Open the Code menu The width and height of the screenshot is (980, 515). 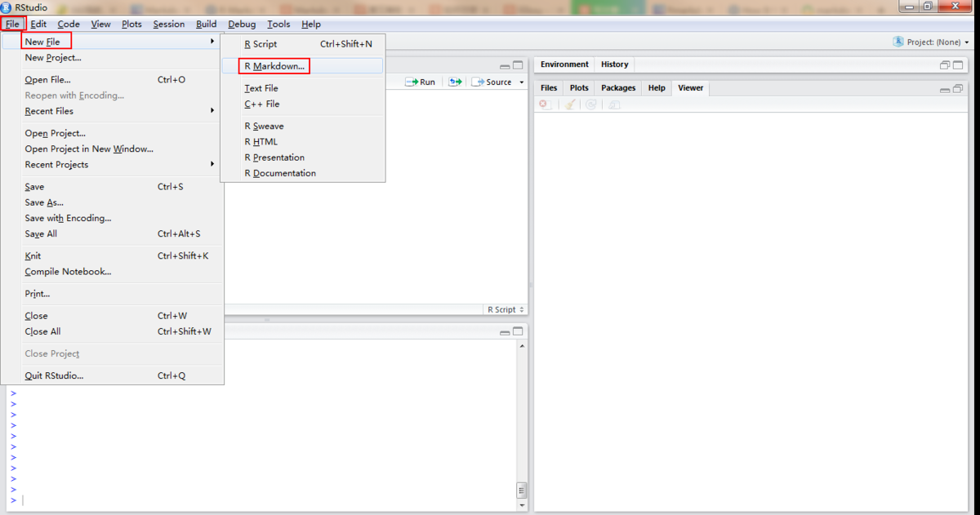(69, 24)
